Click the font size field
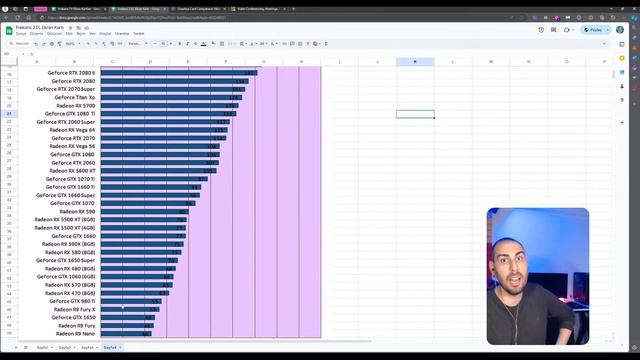 [x=163, y=44]
